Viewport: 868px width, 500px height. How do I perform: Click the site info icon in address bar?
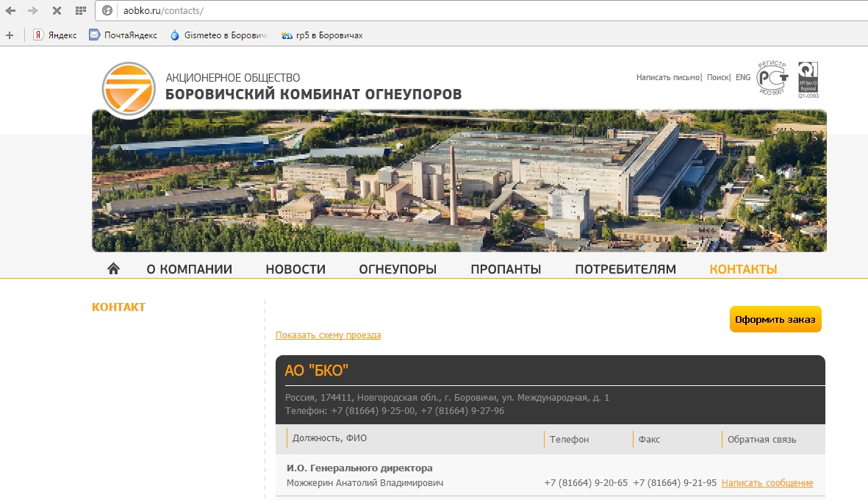click(107, 10)
